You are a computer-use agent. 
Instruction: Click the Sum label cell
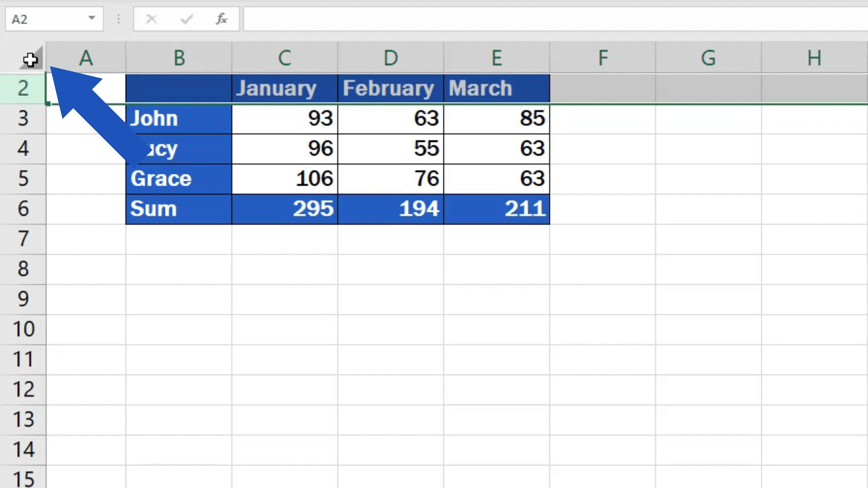point(179,209)
